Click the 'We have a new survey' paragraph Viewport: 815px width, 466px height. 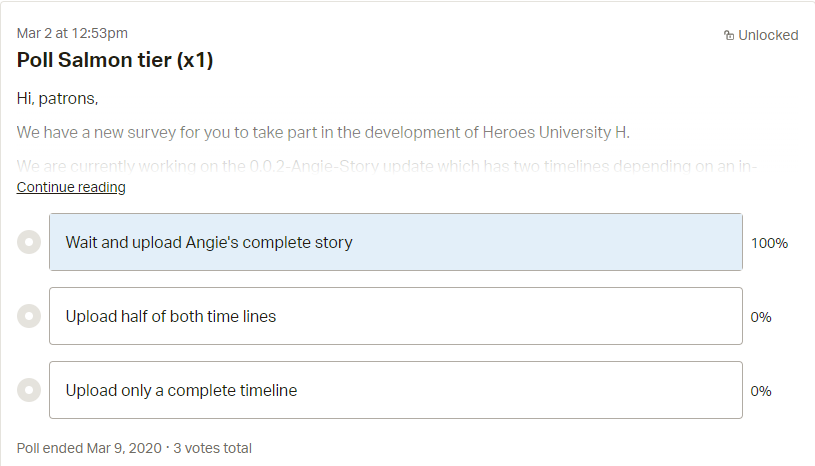323,132
